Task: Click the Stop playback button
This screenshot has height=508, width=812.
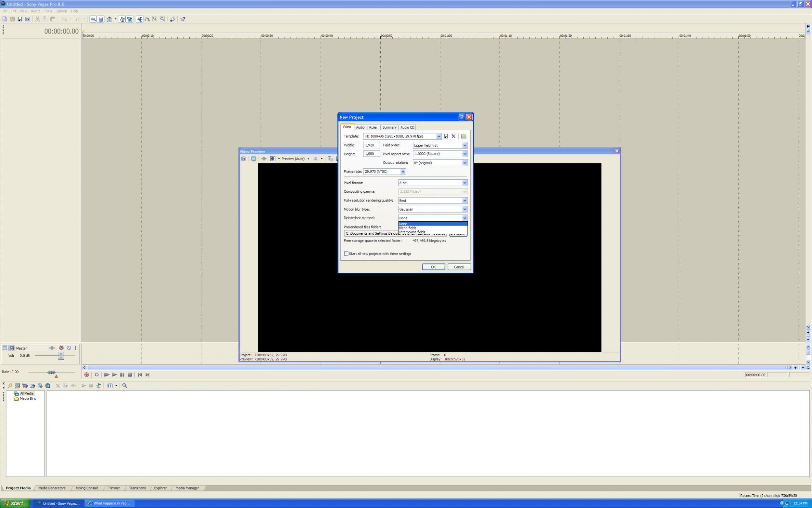Action: [130, 375]
